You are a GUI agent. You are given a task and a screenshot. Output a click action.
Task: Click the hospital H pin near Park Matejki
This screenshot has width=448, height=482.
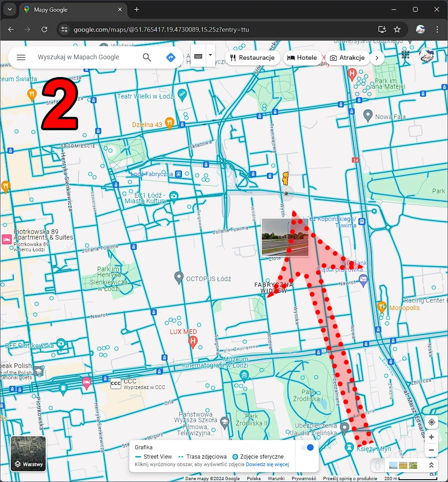pos(352,75)
